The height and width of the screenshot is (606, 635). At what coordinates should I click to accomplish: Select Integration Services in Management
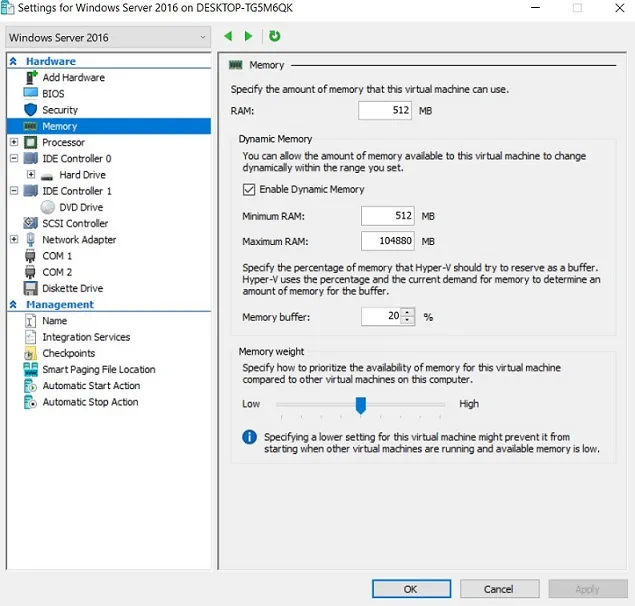[86, 337]
